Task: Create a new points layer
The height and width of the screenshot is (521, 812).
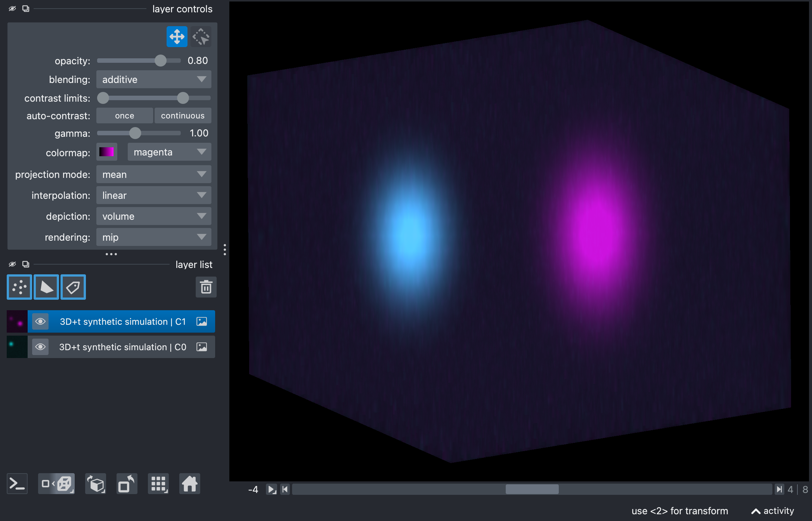Action: pyautogui.click(x=19, y=287)
